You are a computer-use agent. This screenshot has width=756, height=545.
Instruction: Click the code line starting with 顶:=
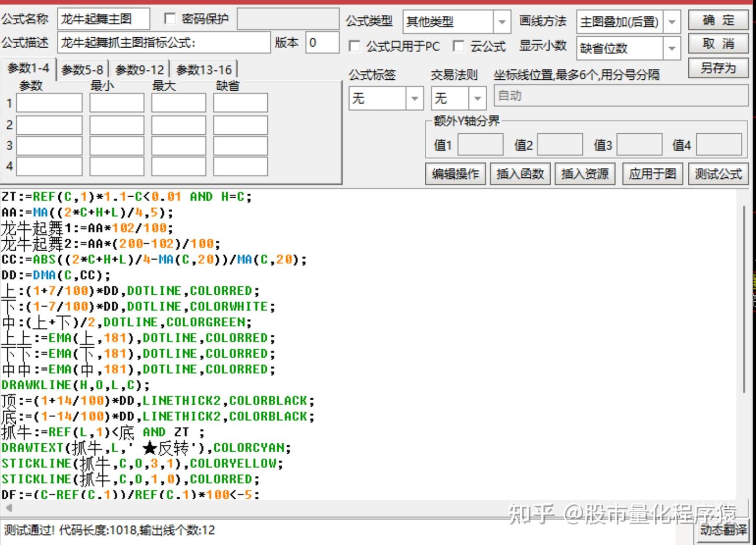tap(158, 401)
